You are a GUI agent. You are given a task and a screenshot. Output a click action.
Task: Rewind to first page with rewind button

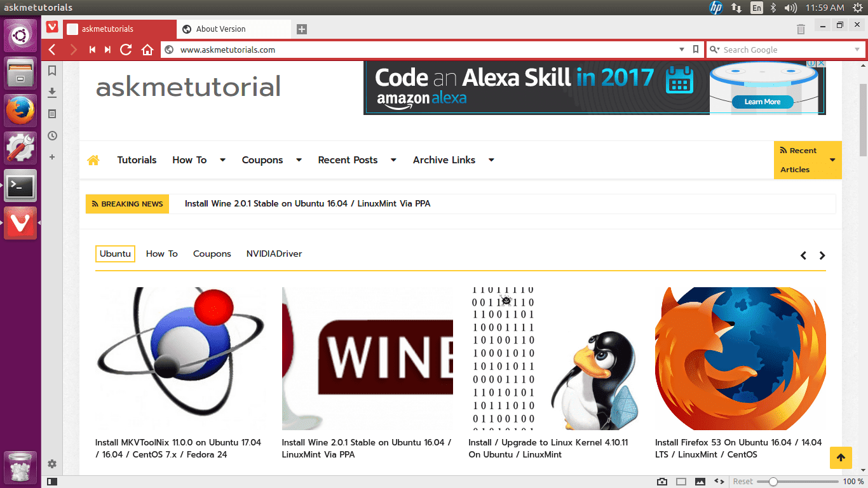coord(92,50)
